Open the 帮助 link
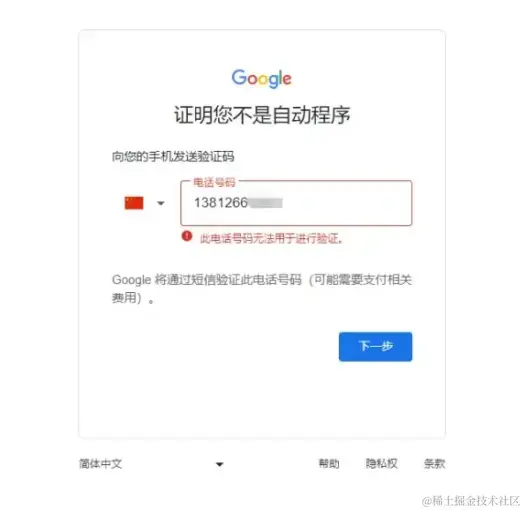 pos(329,464)
